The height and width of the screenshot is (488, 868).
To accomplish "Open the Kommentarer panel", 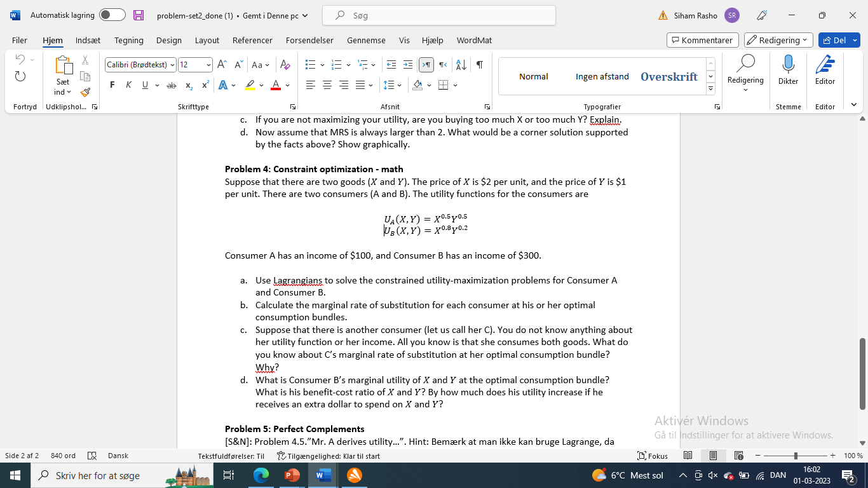I will pyautogui.click(x=702, y=39).
